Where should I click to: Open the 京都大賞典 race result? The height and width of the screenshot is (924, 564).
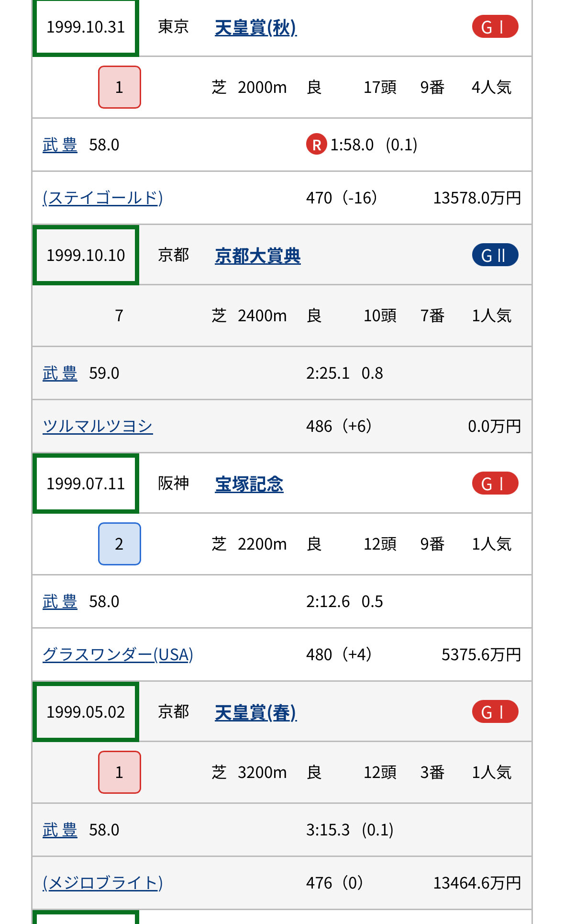pyautogui.click(x=257, y=256)
